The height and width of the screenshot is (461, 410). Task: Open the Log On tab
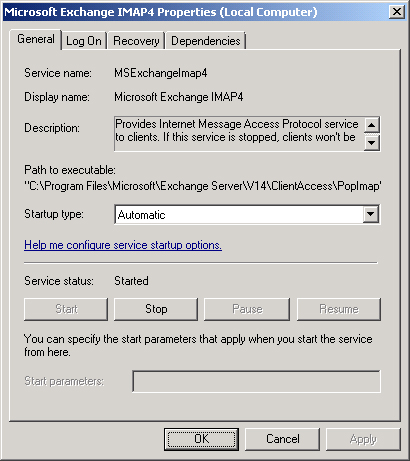pos(84,41)
